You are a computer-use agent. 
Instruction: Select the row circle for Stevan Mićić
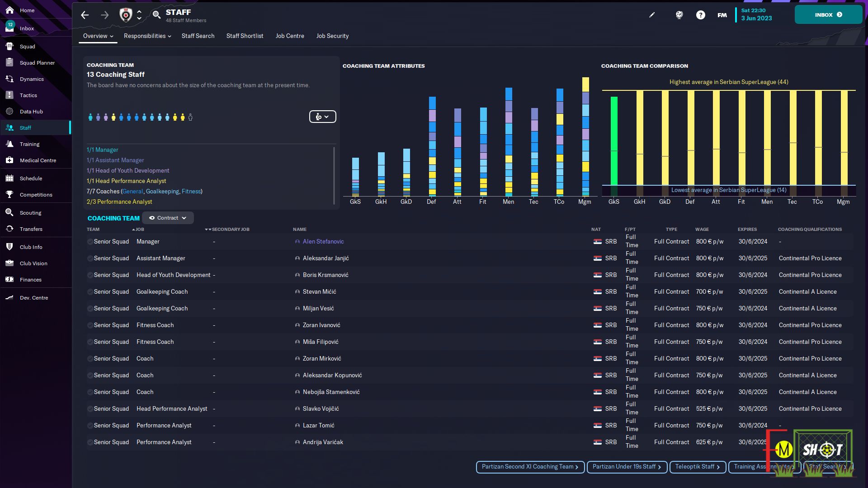point(90,292)
